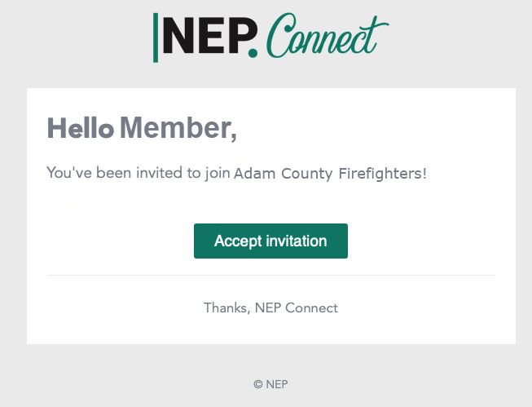532x407 pixels.
Task: Click the NEP text in footer
Action: pos(277,384)
